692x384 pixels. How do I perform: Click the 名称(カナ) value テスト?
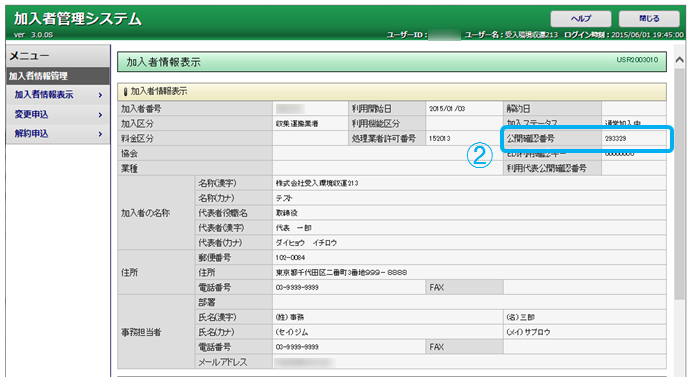pos(284,198)
